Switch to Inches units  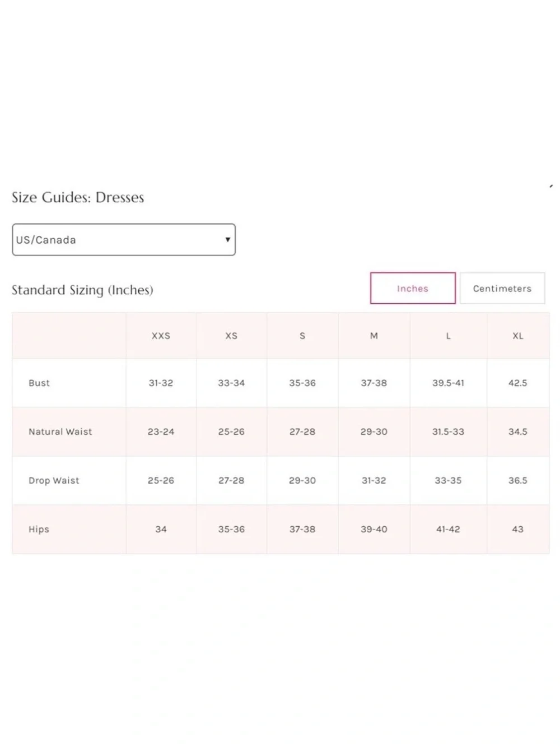coord(413,289)
